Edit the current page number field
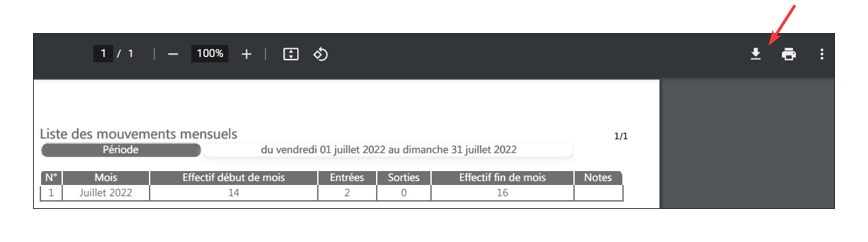Image resolution: width=868 pixels, height=242 pixels. point(103,54)
